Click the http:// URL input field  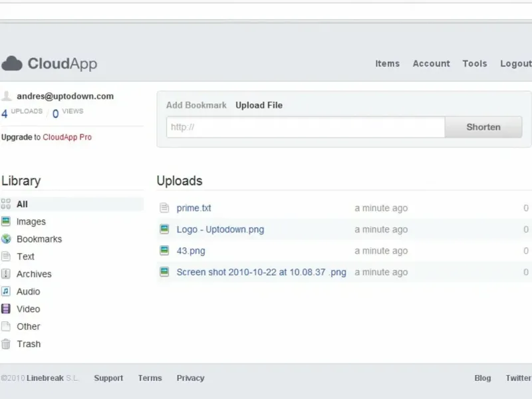click(306, 127)
